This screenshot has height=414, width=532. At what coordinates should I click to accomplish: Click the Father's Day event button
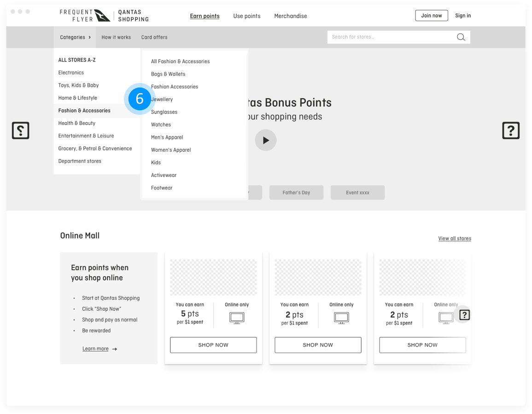tap(296, 193)
